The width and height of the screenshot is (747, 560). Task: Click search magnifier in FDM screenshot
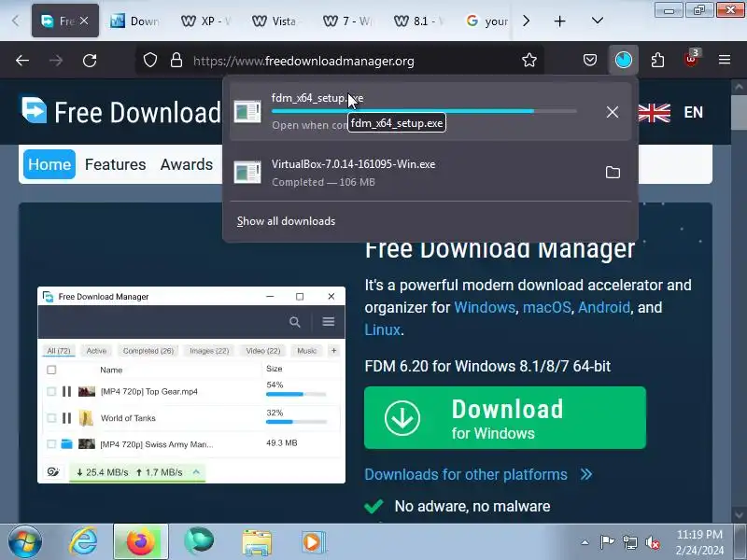click(x=295, y=322)
